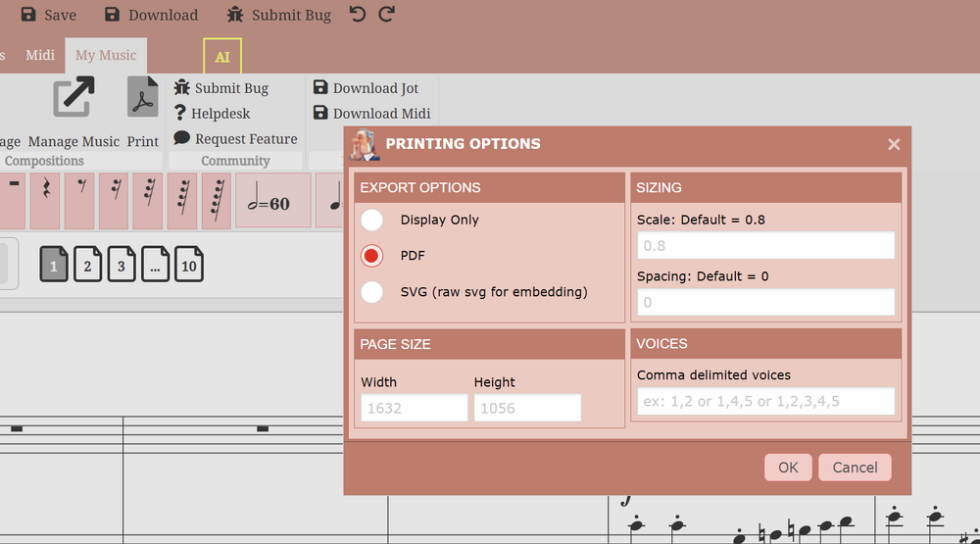Image resolution: width=980 pixels, height=544 pixels.
Task: Focus the comma delimited voices field
Action: pyautogui.click(x=765, y=401)
